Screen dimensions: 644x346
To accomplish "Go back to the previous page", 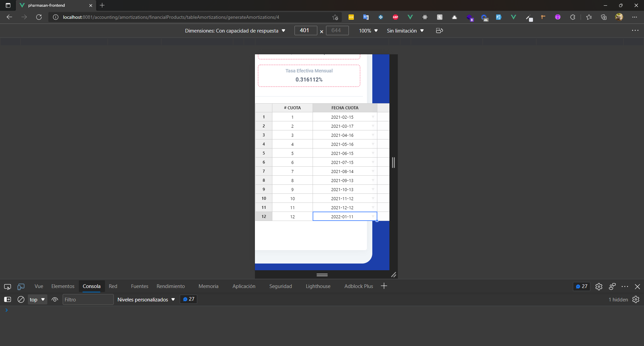I will [x=9, y=17].
